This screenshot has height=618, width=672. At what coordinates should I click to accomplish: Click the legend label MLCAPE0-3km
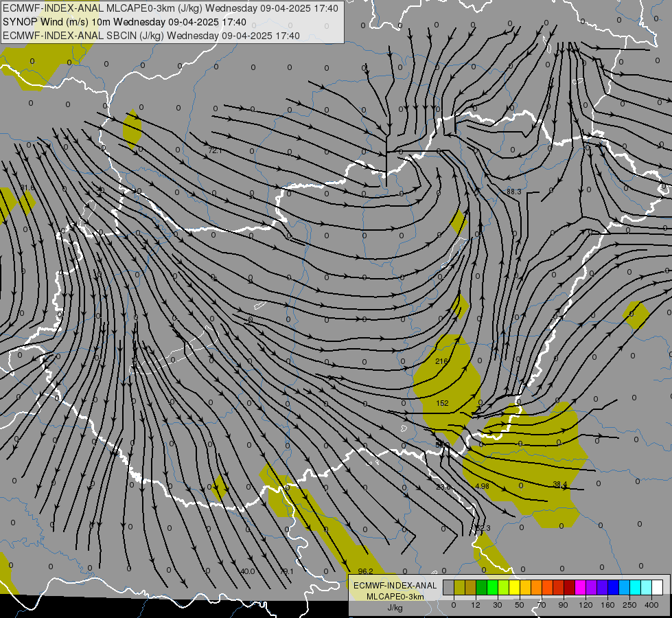(395, 597)
